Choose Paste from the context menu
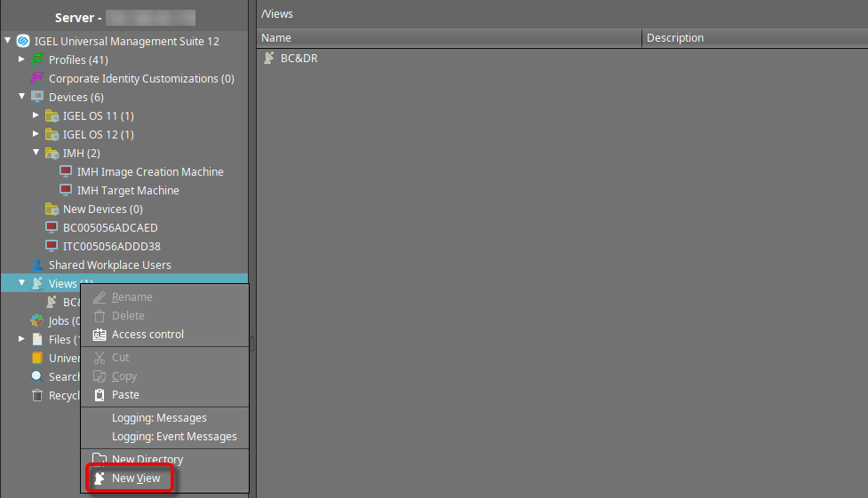 point(125,395)
